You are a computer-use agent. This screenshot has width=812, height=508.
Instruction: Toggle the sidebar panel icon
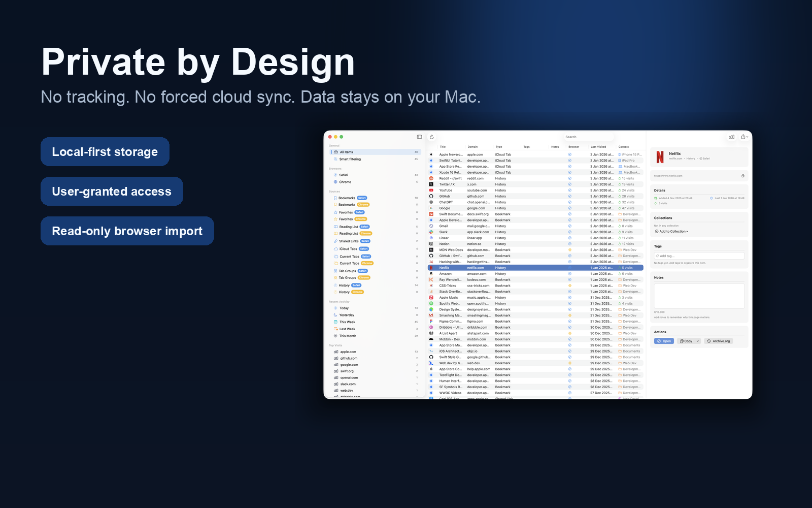coord(419,137)
